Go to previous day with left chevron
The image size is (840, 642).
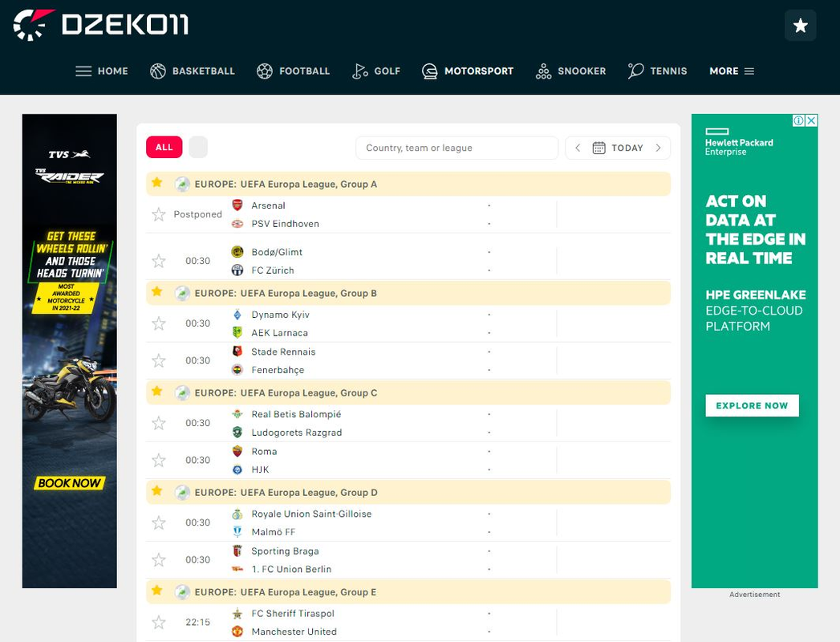(578, 148)
